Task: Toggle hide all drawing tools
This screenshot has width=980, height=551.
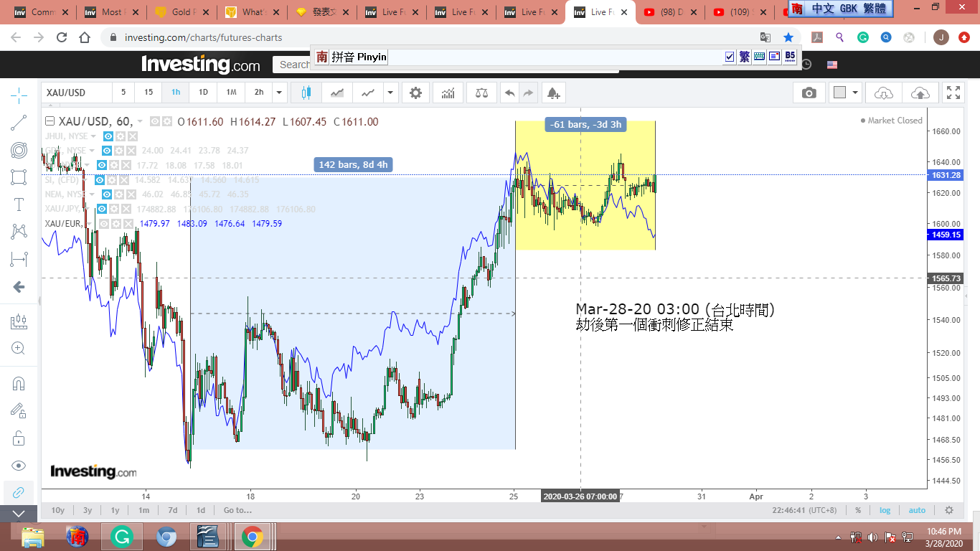Action: click(19, 466)
